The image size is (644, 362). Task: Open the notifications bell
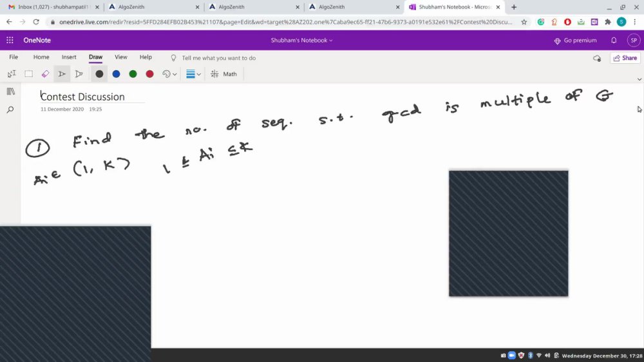pyautogui.click(x=614, y=41)
